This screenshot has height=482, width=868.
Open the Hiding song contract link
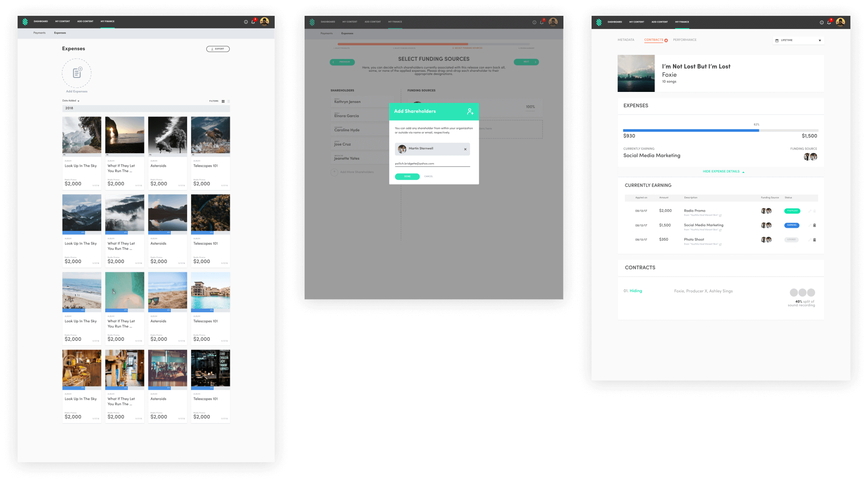(x=636, y=291)
